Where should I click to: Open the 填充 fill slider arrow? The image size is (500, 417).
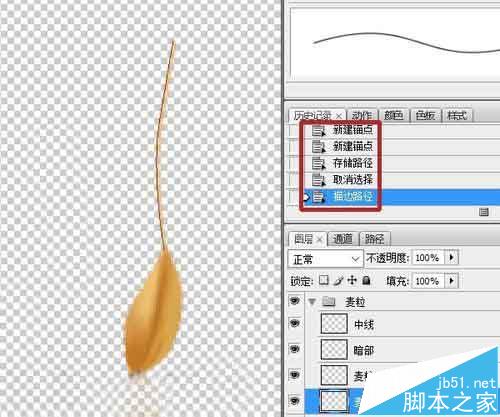click(452, 281)
